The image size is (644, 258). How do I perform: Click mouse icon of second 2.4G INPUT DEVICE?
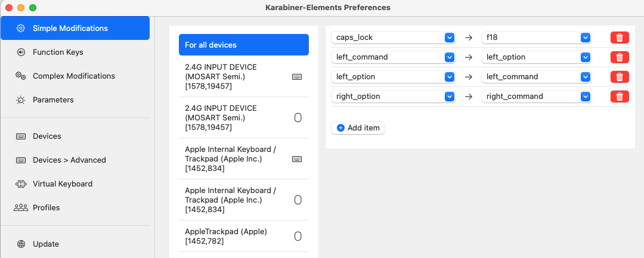point(298,118)
